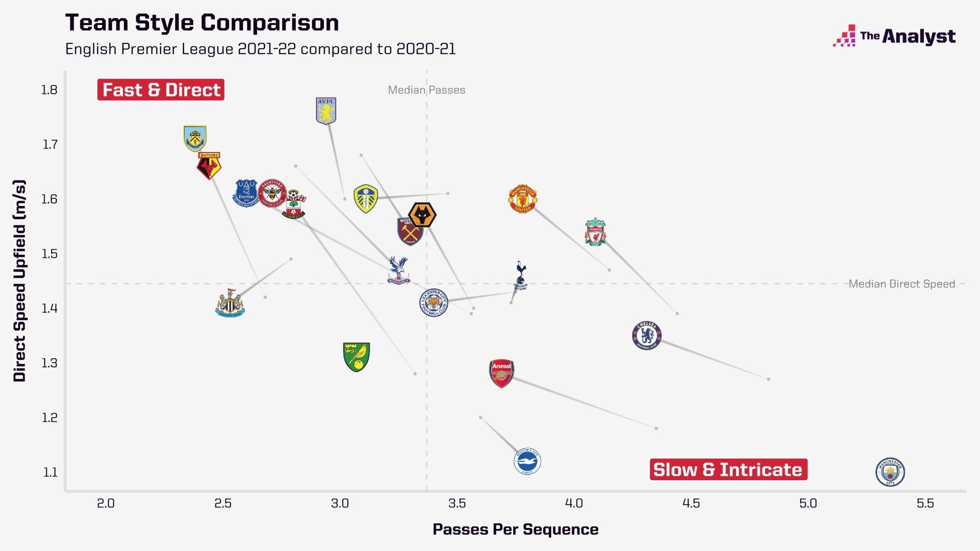
Task: Click the Slow & Intricate label
Action: pos(728,469)
